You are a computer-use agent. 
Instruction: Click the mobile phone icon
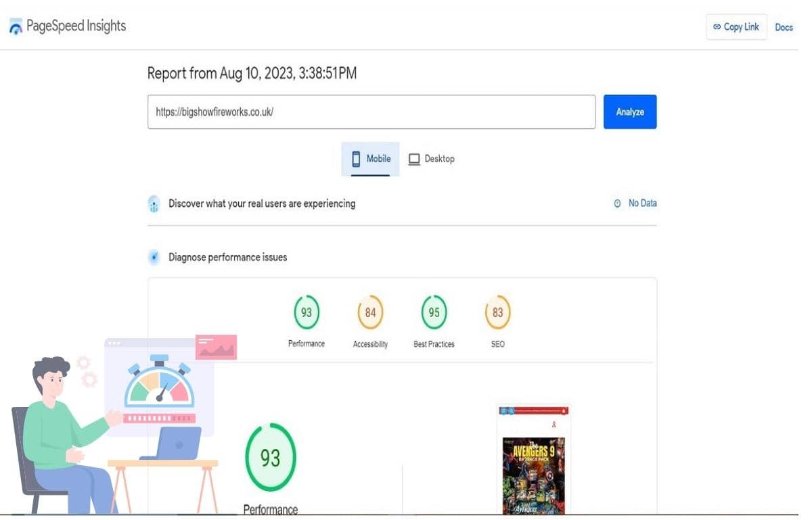click(x=356, y=159)
